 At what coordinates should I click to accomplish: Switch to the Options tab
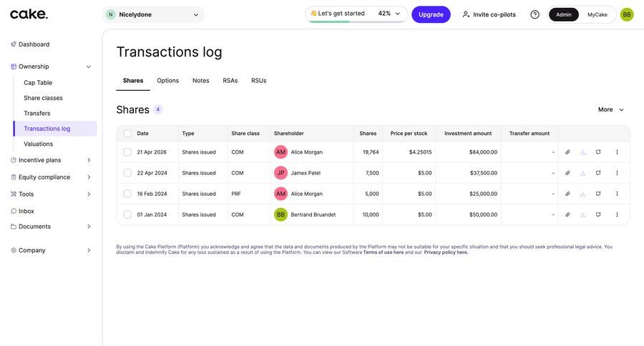[168, 81]
